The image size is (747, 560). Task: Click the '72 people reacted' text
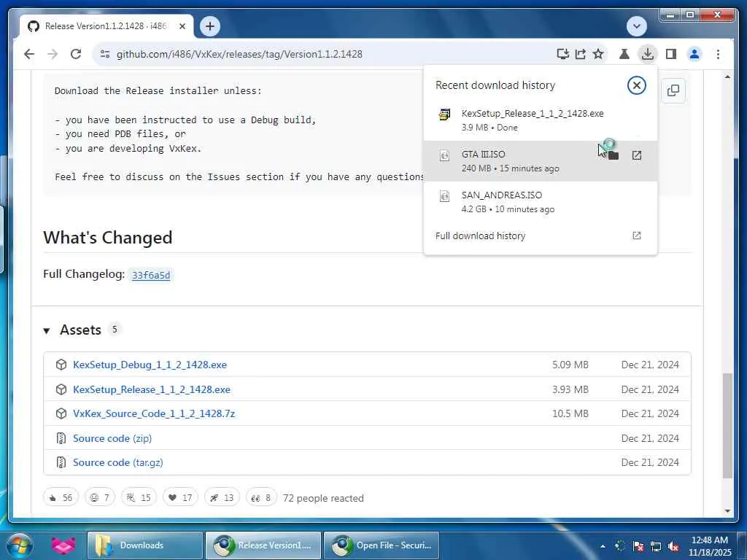coord(323,498)
